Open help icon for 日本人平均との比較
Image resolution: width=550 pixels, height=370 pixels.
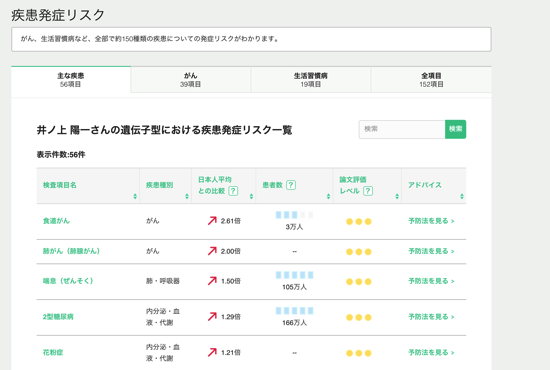pos(233,191)
